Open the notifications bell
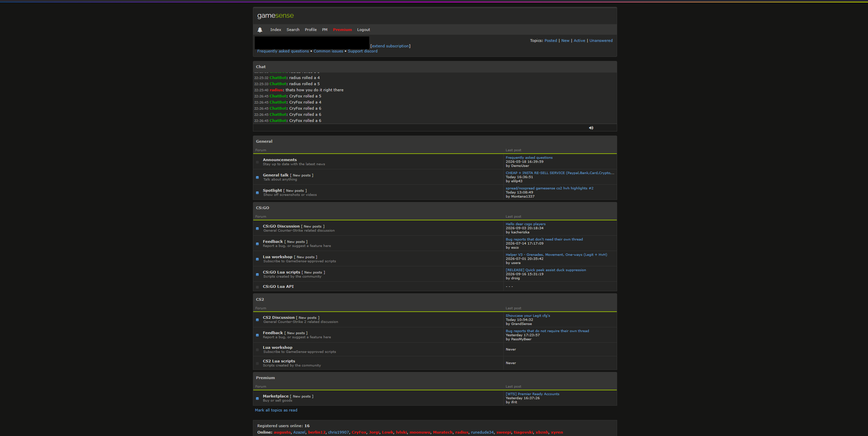 pyautogui.click(x=260, y=30)
